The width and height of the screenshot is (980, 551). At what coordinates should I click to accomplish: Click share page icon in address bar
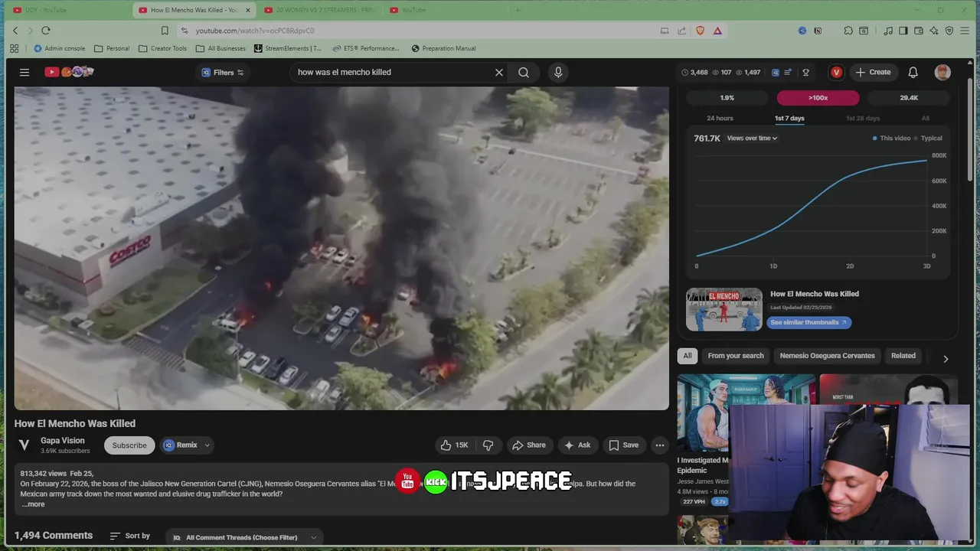pos(682,31)
